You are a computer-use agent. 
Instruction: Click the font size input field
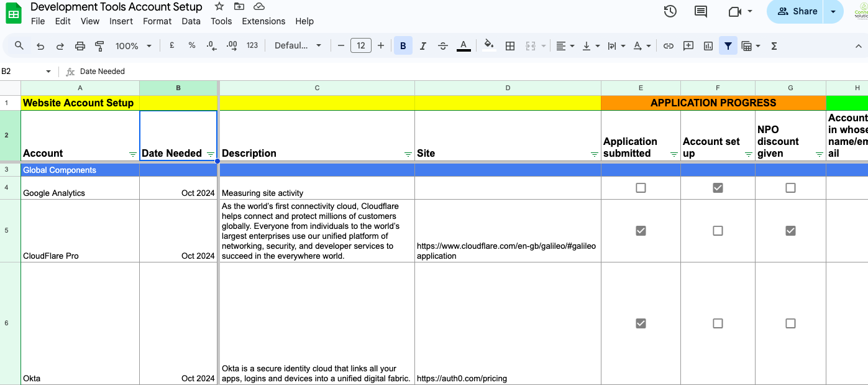coord(361,46)
